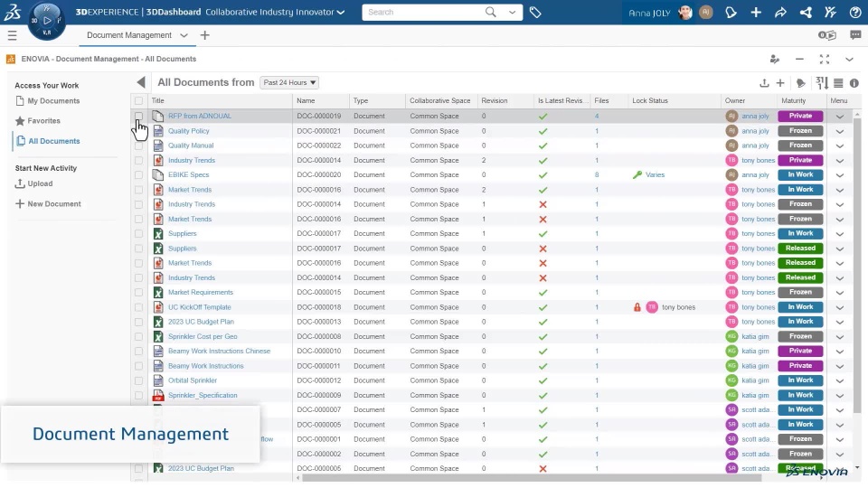Open the hamburger menu on the left

point(12,35)
